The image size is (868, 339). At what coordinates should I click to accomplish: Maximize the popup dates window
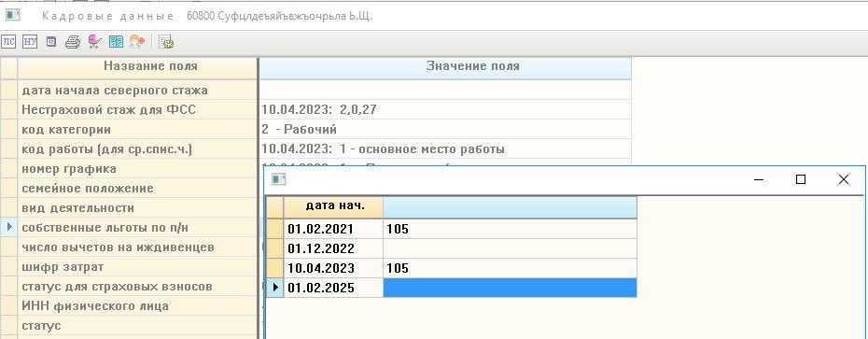pos(801,179)
